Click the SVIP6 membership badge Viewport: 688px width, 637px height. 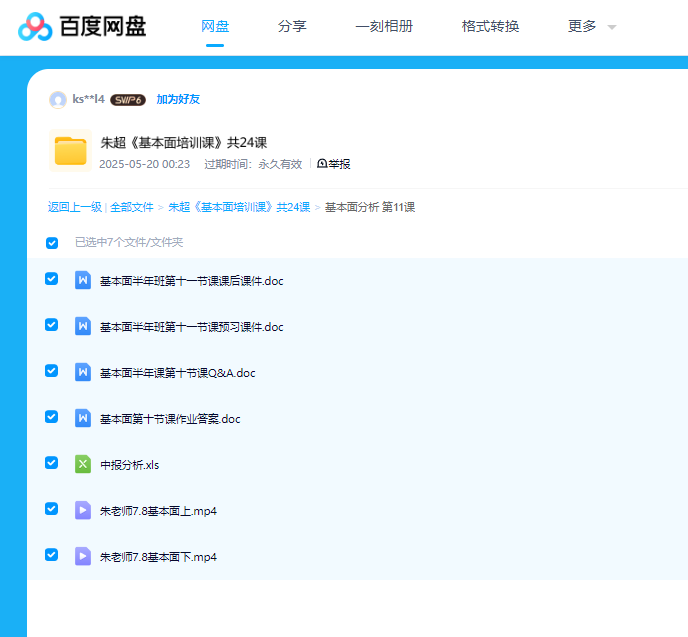[x=128, y=100]
